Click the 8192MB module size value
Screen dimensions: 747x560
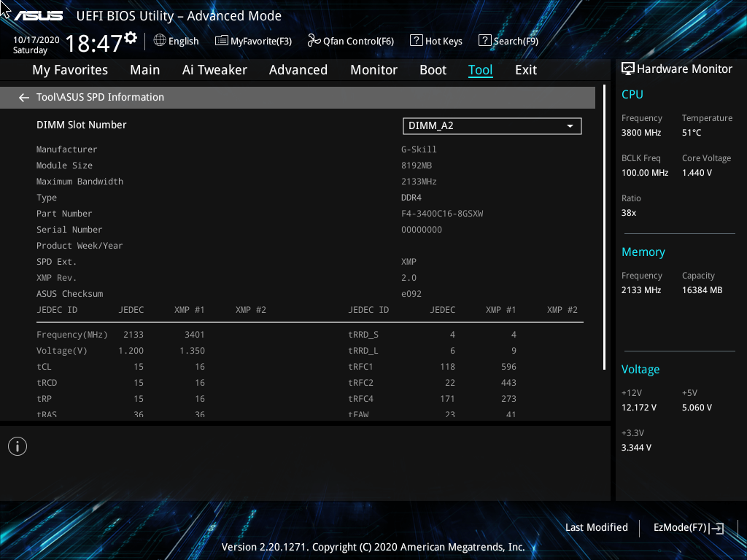click(417, 166)
